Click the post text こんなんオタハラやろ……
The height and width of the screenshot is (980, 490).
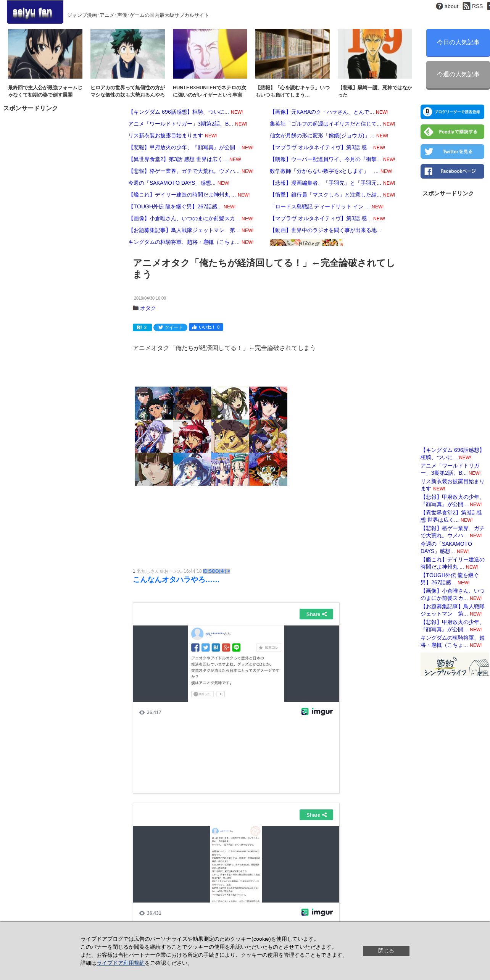click(x=176, y=579)
